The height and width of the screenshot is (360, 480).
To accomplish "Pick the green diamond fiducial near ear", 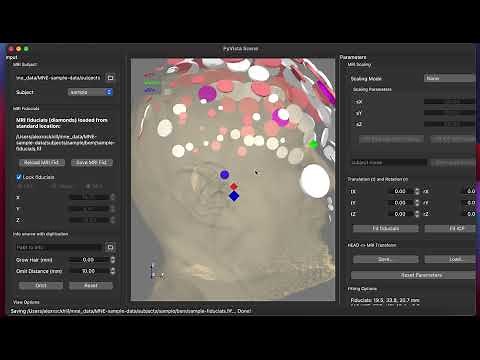I will [x=313, y=144].
